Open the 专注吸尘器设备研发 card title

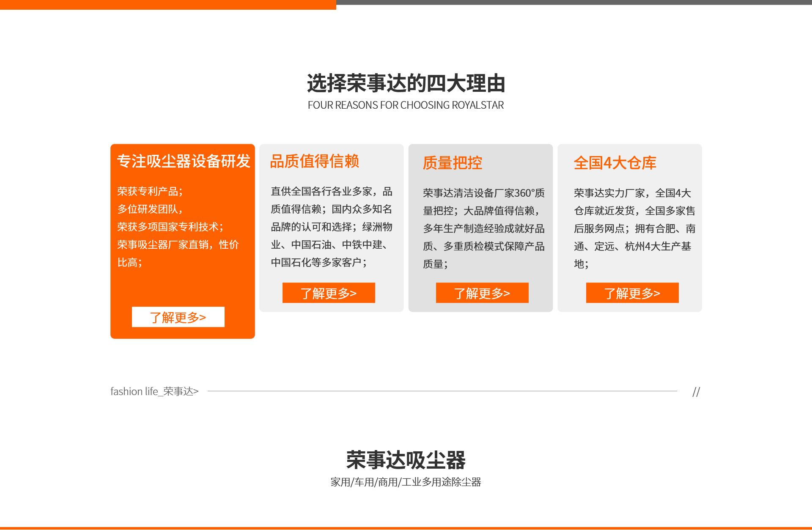pos(184,161)
